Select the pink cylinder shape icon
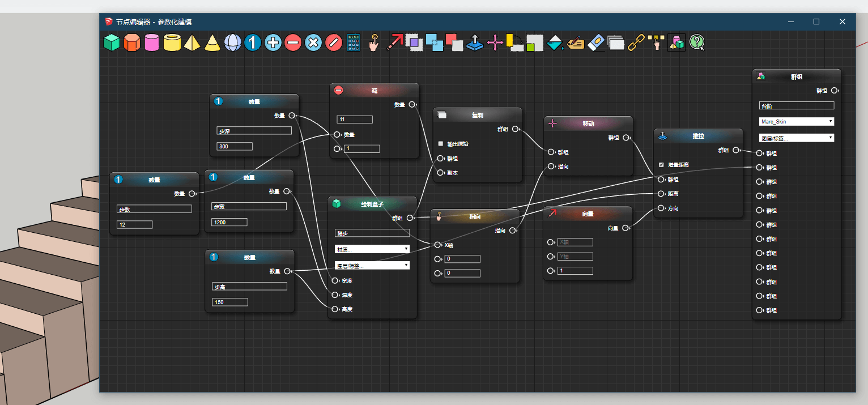 pyautogui.click(x=151, y=42)
